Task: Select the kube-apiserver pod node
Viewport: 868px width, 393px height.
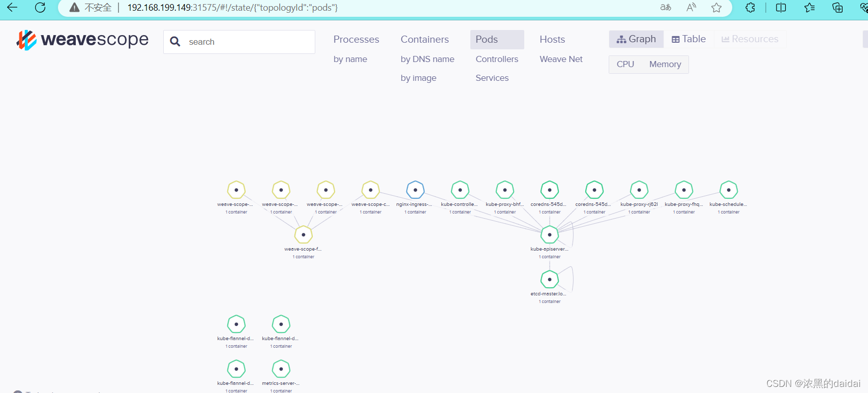Action: pos(550,235)
